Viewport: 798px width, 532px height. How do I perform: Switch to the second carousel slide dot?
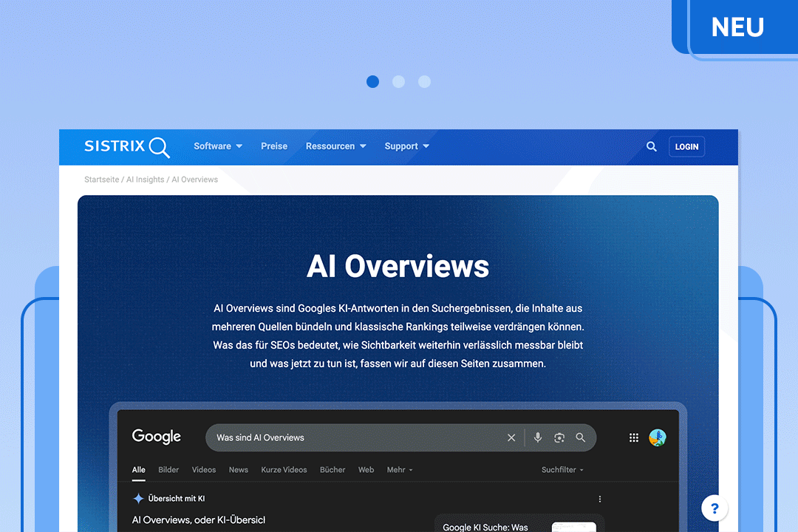coord(399,82)
